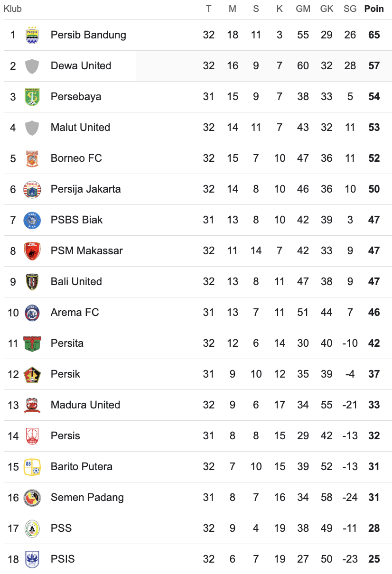Open the Persik team name link
This screenshot has width=392, height=574.
coord(65,374)
